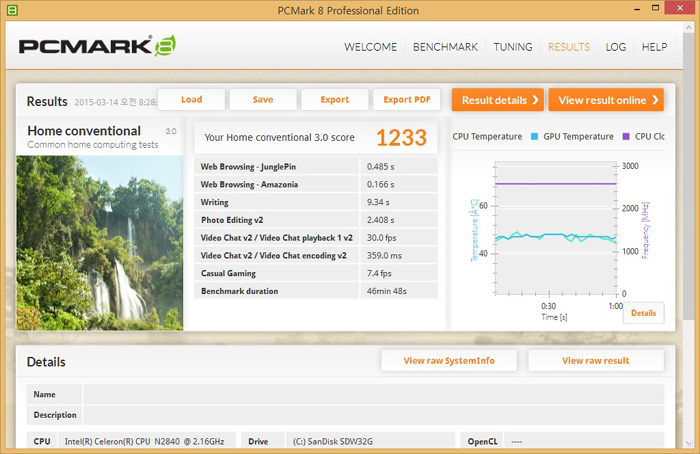Click the results date timestamp
This screenshot has width=700, height=454.
tap(115, 102)
